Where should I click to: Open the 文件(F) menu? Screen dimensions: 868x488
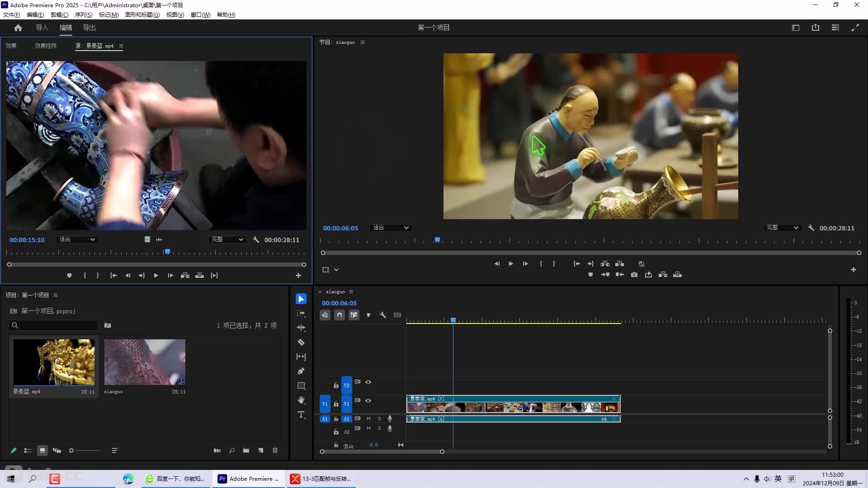(x=12, y=15)
